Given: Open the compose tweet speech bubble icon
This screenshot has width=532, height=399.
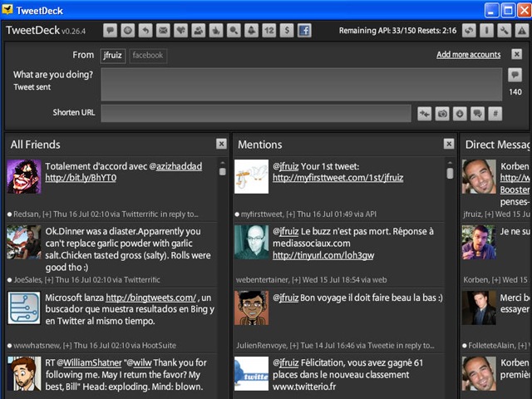Looking at the screenshot, I should click(110, 31).
